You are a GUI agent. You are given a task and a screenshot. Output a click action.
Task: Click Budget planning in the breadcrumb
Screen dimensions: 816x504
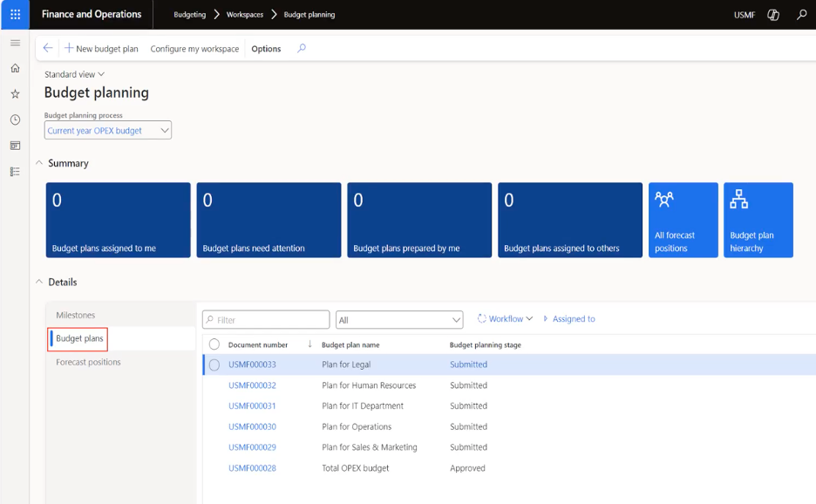coord(309,15)
